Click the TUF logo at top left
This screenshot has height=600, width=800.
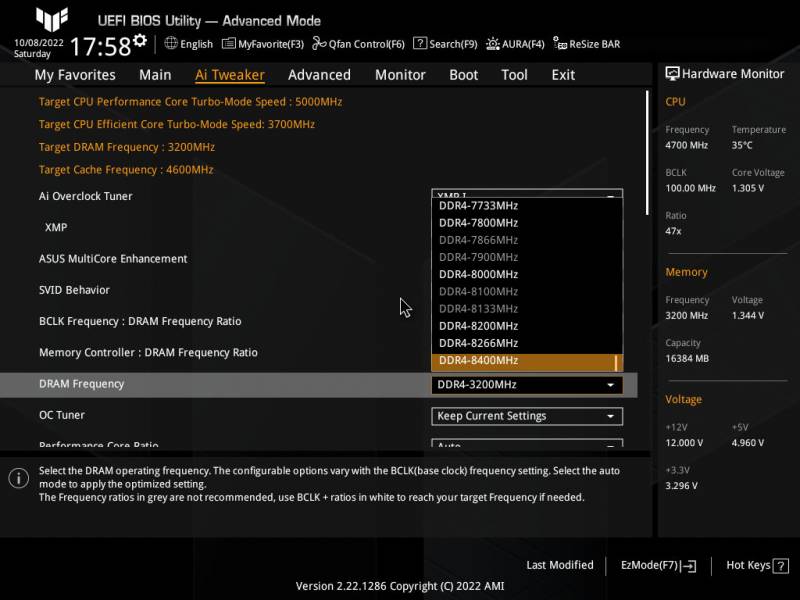click(52, 19)
